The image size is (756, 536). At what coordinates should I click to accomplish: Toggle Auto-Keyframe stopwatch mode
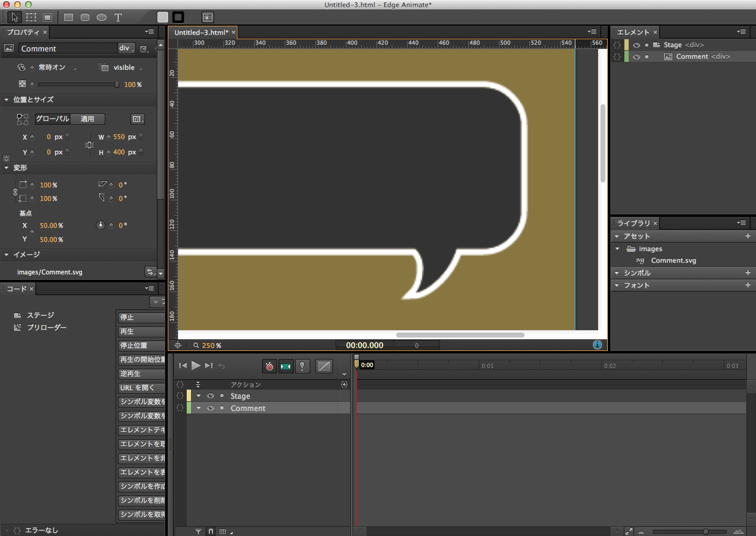point(269,366)
